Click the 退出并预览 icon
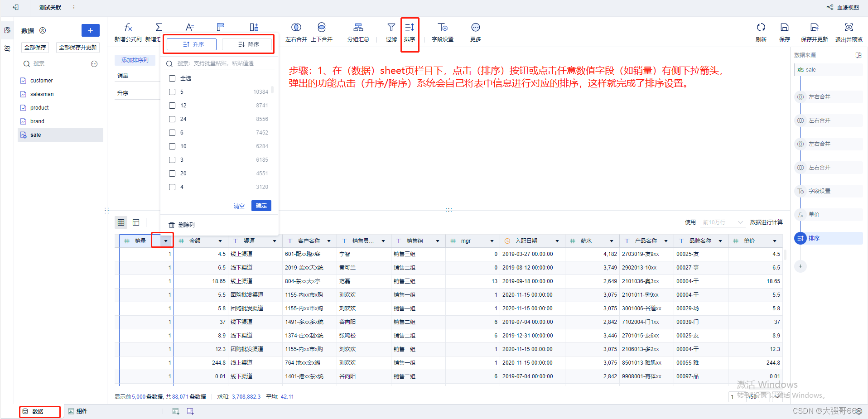 pyautogui.click(x=849, y=28)
